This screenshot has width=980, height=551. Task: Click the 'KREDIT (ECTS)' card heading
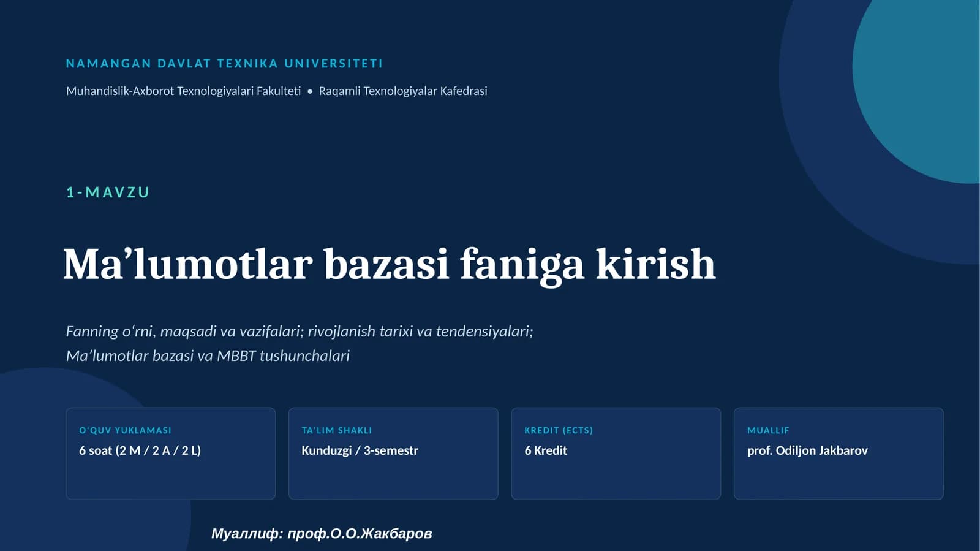(559, 430)
